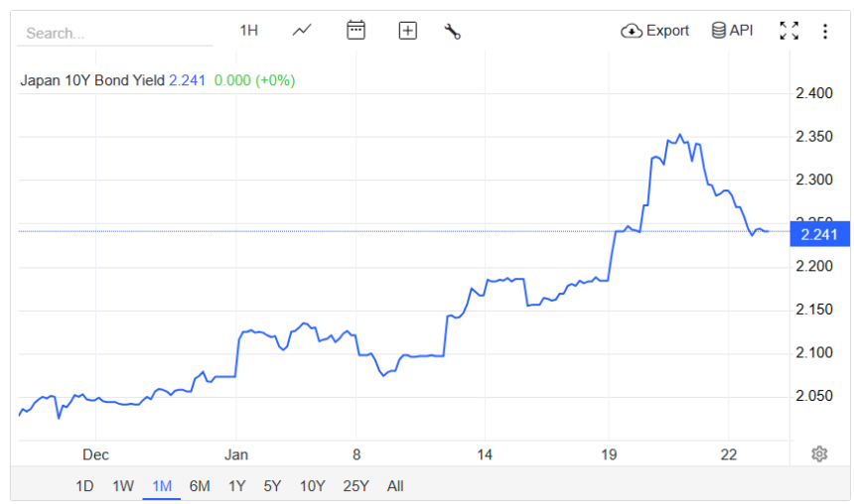This screenshot has width=854, height=504.
Task: Open the wrench tools icon
Action: pos(452,31)
